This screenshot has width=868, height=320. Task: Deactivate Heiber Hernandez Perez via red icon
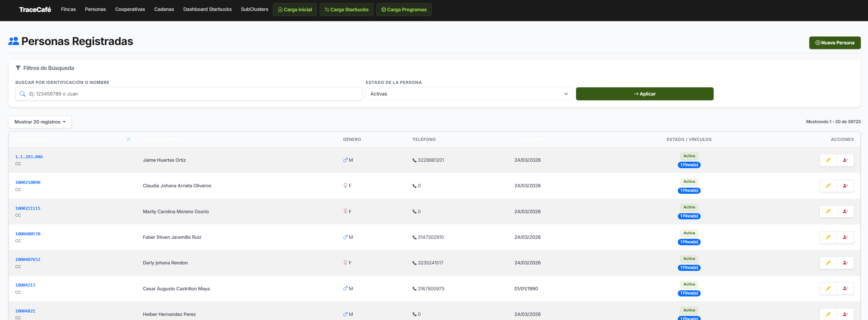pos(845,314)
